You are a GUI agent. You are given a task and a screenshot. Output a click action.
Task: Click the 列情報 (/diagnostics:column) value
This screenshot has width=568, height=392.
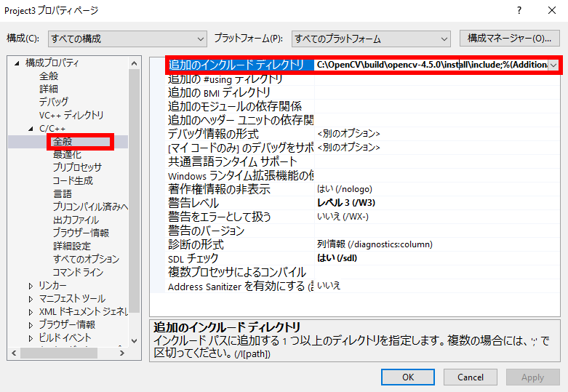375,244
